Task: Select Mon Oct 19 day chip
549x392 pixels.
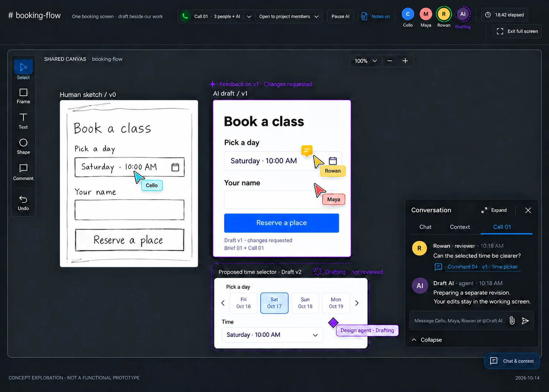Action: (336, 303)
